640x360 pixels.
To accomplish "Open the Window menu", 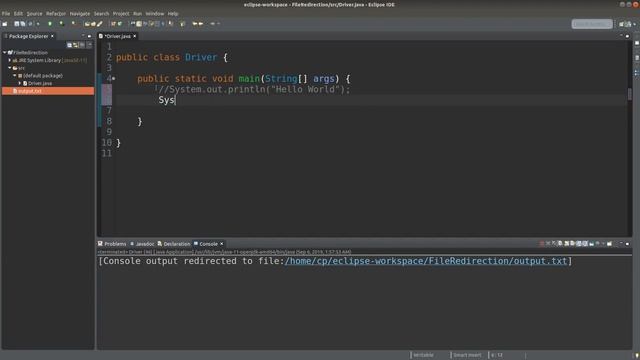I will [x=155, y=13].
